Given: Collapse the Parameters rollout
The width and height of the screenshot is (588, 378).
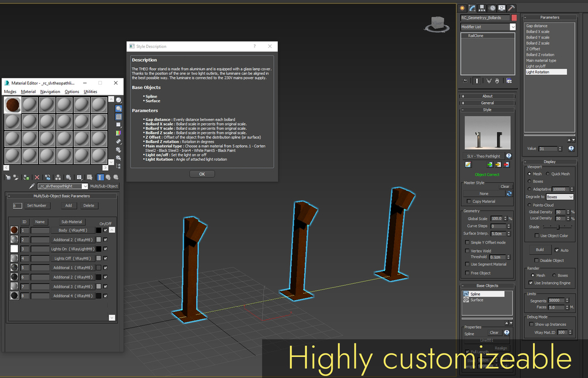Looking at the screenshot, I should (x=550, y=18).
